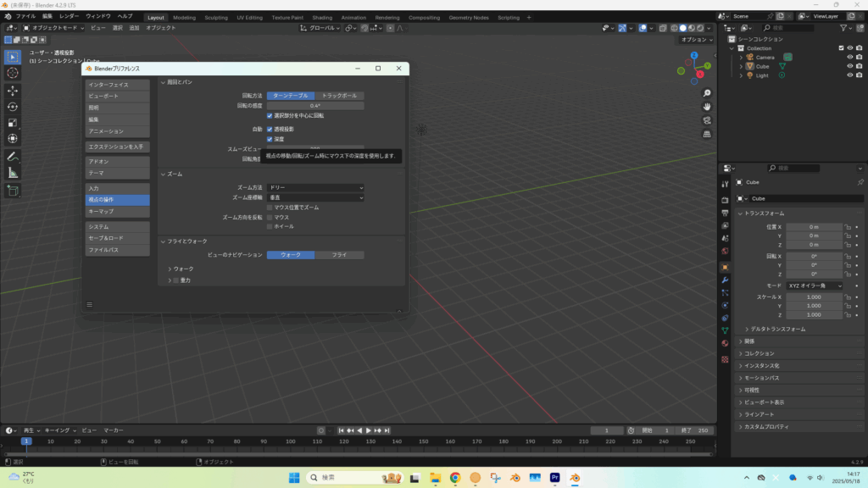Open the Render properties tab icon
The height and width of the screenshot is (488, 868).
tap(726, 200)
